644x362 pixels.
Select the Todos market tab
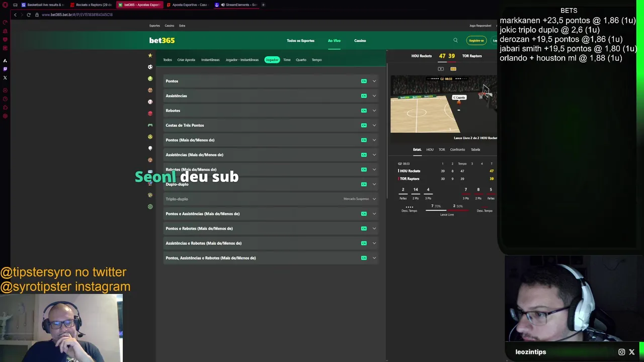point(168,60)
